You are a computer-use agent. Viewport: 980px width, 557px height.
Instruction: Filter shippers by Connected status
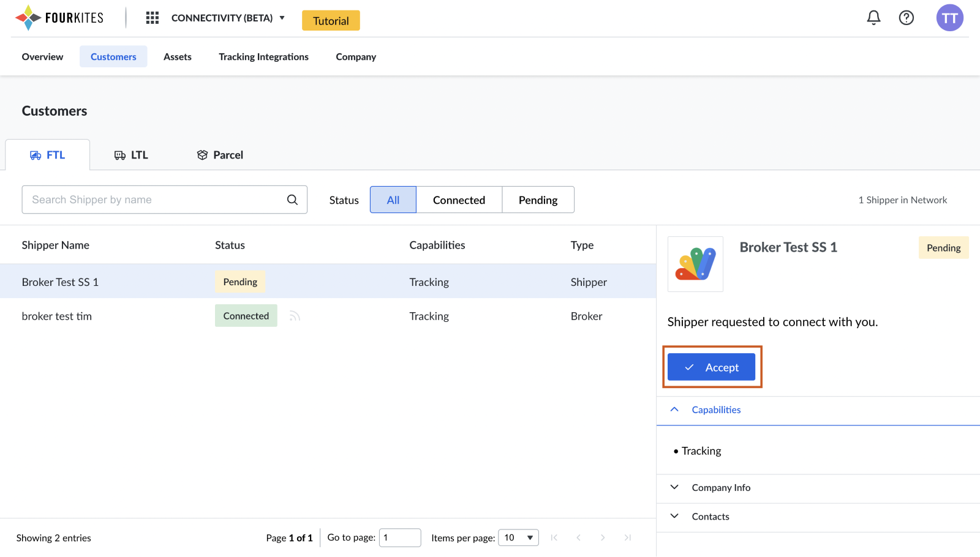pos(459,200)
